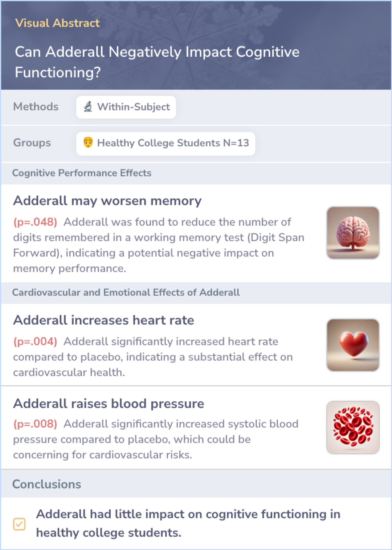Click the Methods row label
Image resolution: width=392 pixels, height=550 pixels.
click(36, 107)
